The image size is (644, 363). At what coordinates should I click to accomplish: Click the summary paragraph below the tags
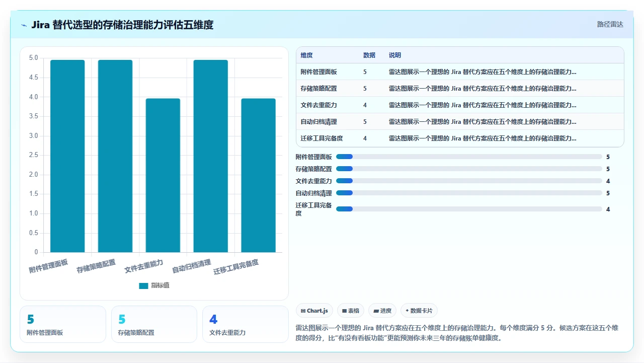(457, 333)
